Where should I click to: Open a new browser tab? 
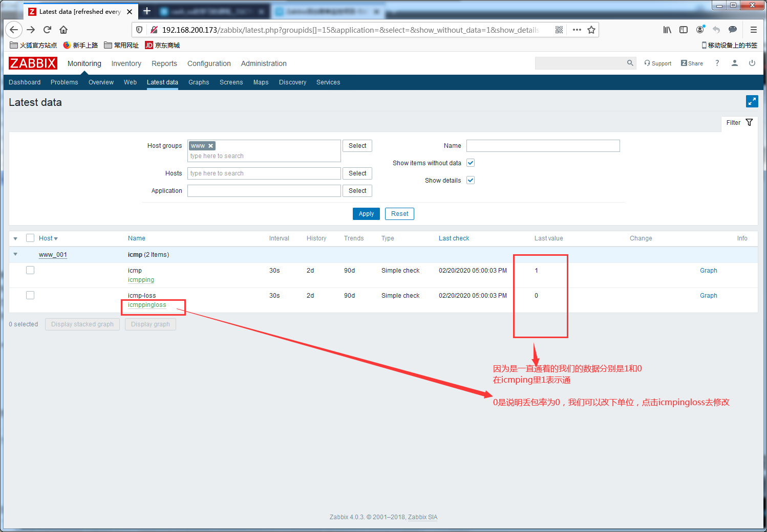coord(147,11)
